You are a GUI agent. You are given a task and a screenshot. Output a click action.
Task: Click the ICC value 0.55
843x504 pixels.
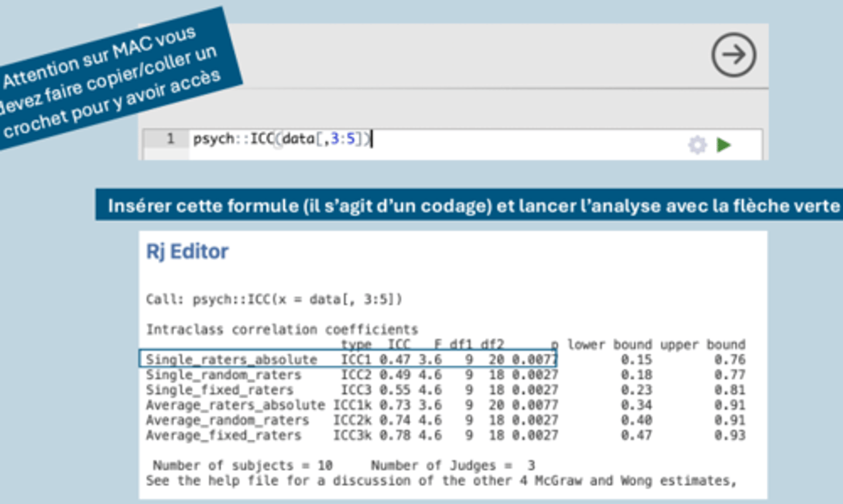(395, 390)
